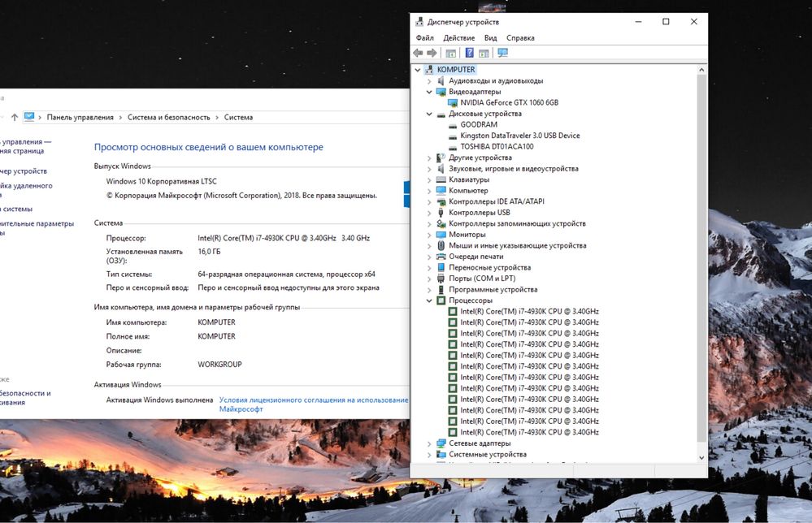Minimize the Device Manager window
This screenshot has width=812, height=523.
pos(639,22)
